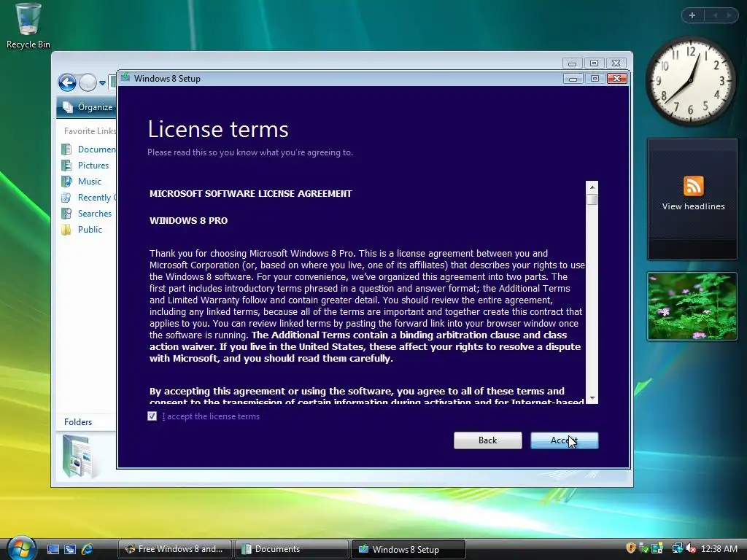
Task: Click the license text scrollbar up arrow
Action: click(x=592, y=187)
